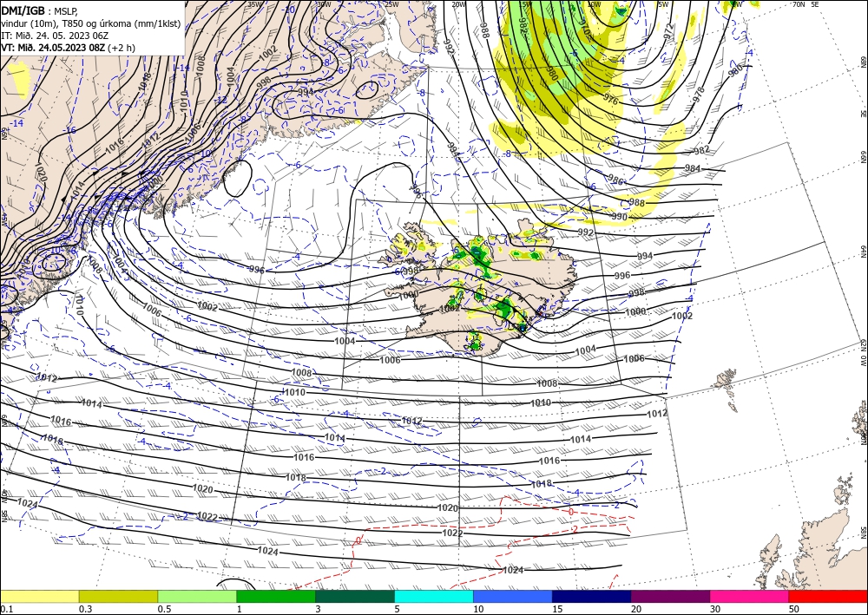The height and width of the screenshot is (615, 868).
Task: Click the "978" isobar label
Action: click(x=699, y=95)
